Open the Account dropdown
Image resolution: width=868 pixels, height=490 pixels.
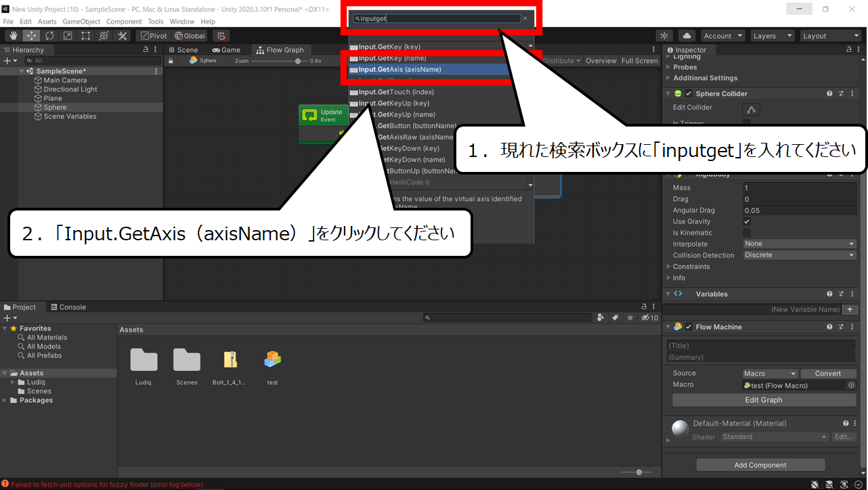(x=723, y=36)
